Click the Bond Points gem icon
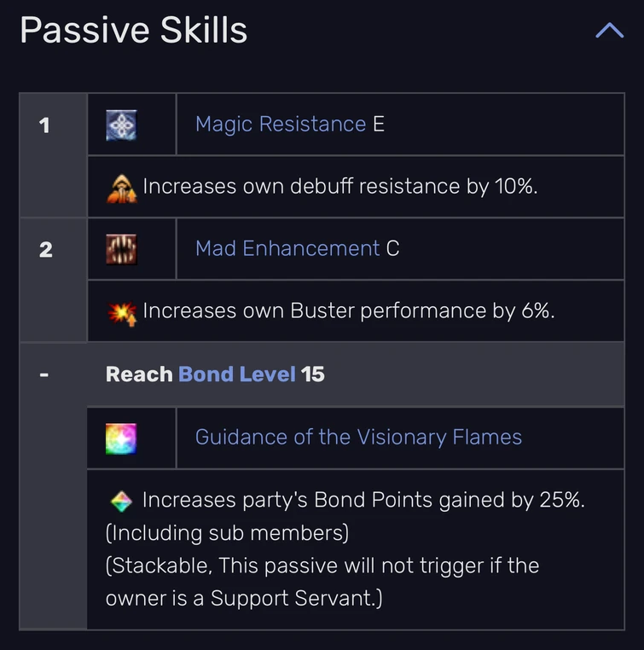Image resolution: width=644 pixels, height=650 pixels. (122, 501)
